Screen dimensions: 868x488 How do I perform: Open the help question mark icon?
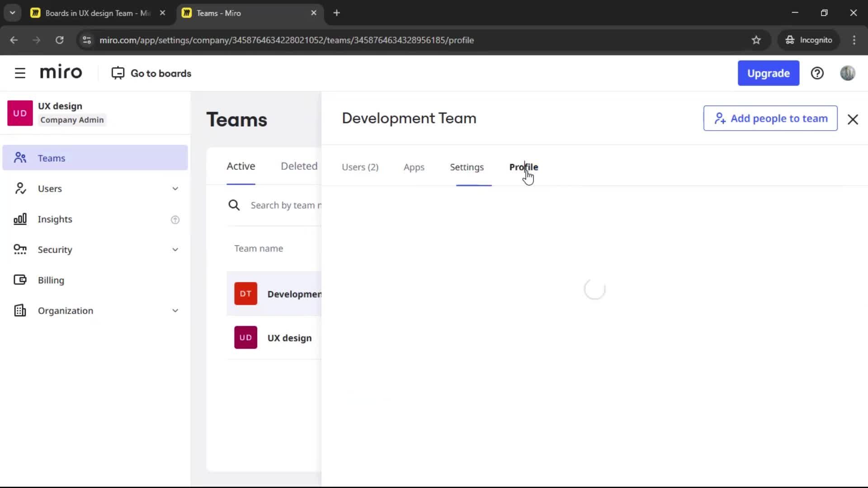point(817,73)
